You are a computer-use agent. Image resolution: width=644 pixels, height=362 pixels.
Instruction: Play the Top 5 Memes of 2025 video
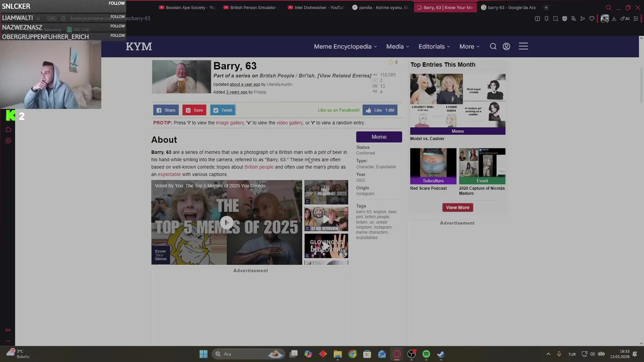point(226,223)
